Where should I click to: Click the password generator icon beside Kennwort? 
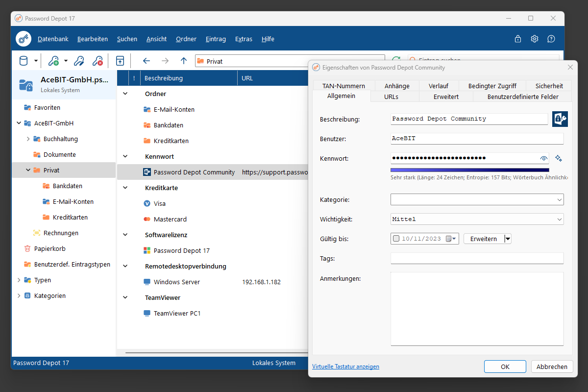click(x=559, y=158)
